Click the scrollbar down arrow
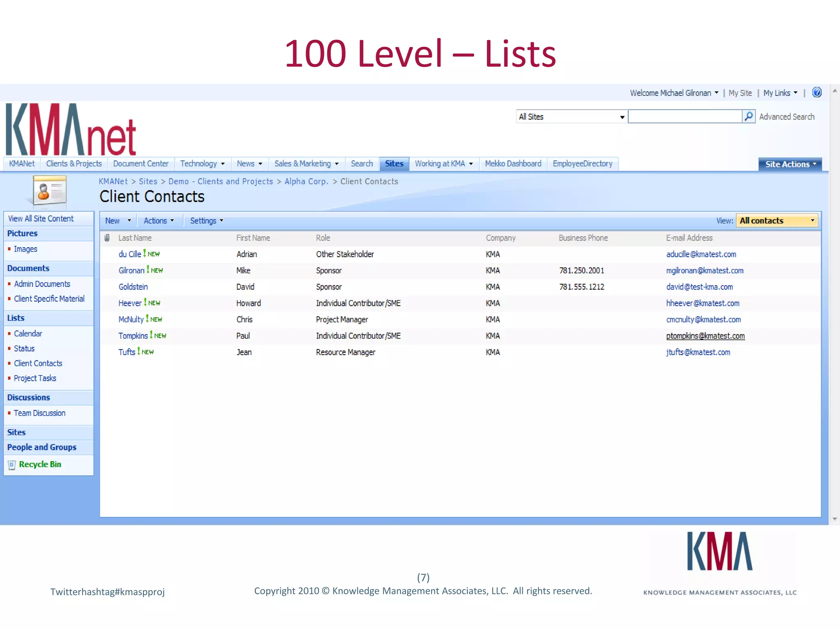 pyautogui.click(x=834, y=519)
